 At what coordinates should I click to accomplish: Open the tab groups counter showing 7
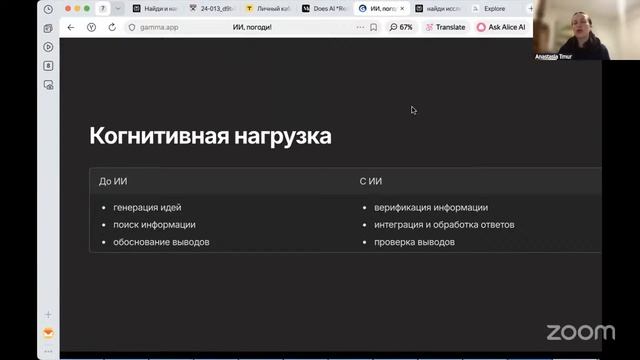pyautogui.click(x=103, y=9)
